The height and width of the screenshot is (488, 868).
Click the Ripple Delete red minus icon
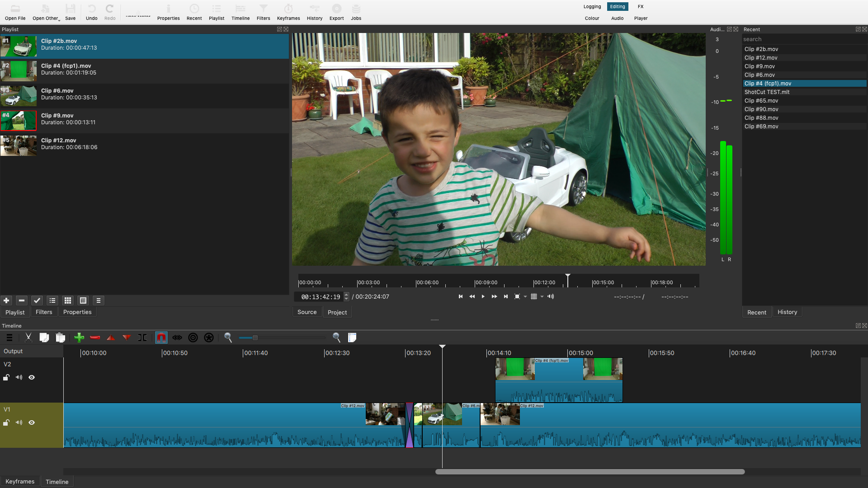click(x=95, y=338)
